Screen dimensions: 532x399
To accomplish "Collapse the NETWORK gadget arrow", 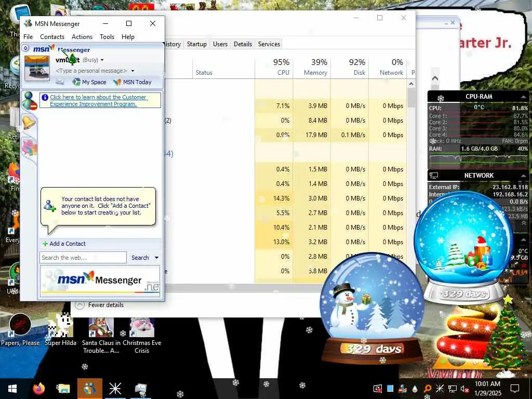I will tap(523, 176).
